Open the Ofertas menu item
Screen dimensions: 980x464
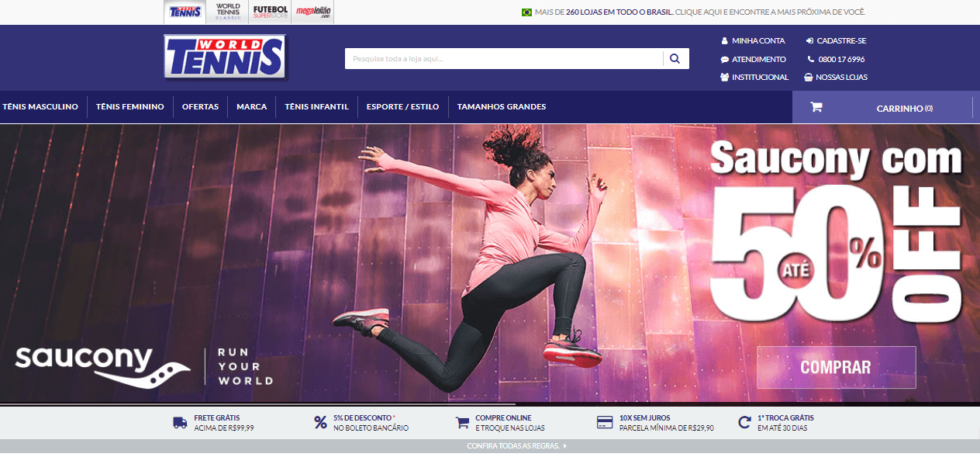200,107
